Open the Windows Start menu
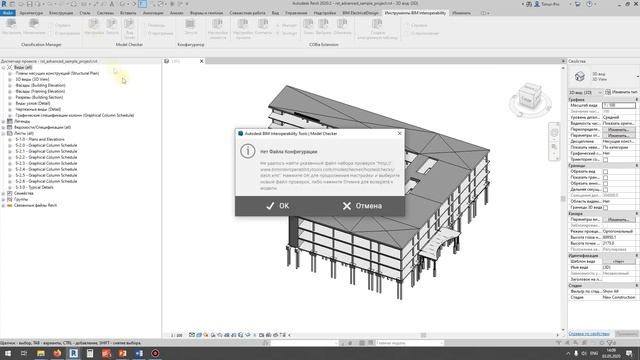640x360 pixels. click(x=8, y=353)
